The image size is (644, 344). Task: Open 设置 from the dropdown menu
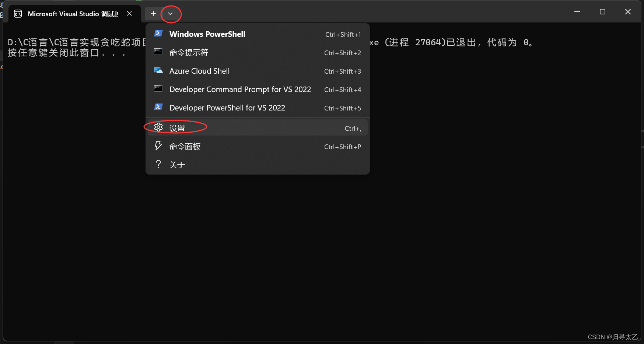click(x=258, y=127)
